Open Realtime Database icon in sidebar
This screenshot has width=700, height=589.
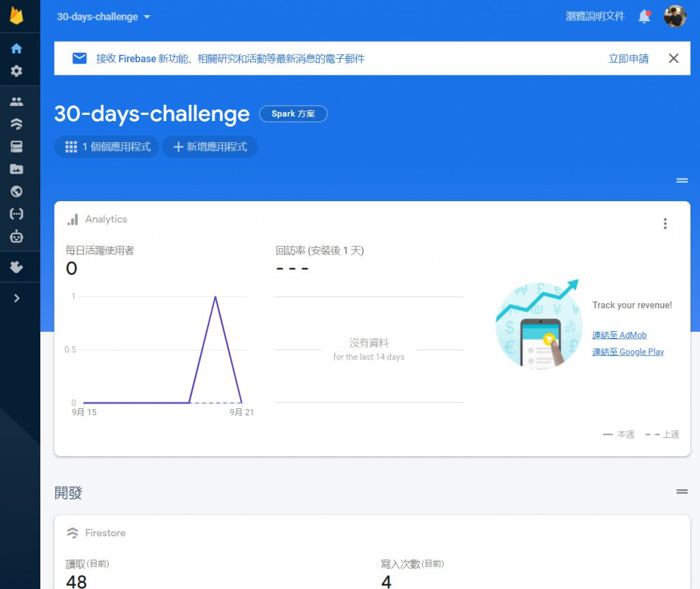pyautogui.click(x=16, y=146)
